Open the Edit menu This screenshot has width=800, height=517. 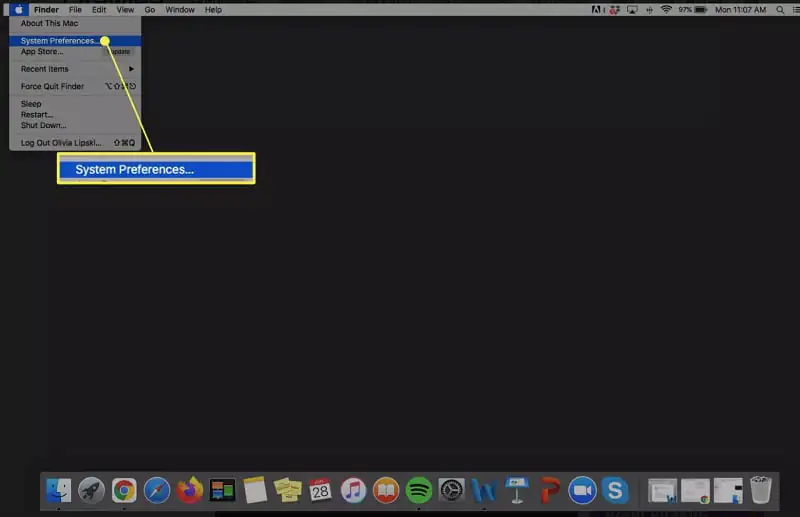[99, 10]
